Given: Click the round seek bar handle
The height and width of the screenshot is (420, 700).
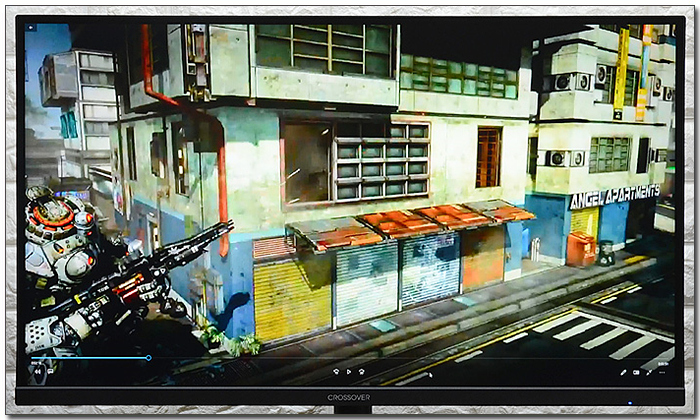Looking at the screenshot, I should pos(149,357).
